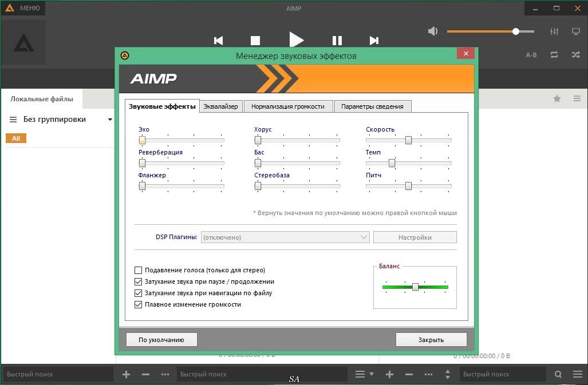The width and height of the screenshot is (588, 385).
Task: Close the sound effects manager dialog
Action: (465, 54)
